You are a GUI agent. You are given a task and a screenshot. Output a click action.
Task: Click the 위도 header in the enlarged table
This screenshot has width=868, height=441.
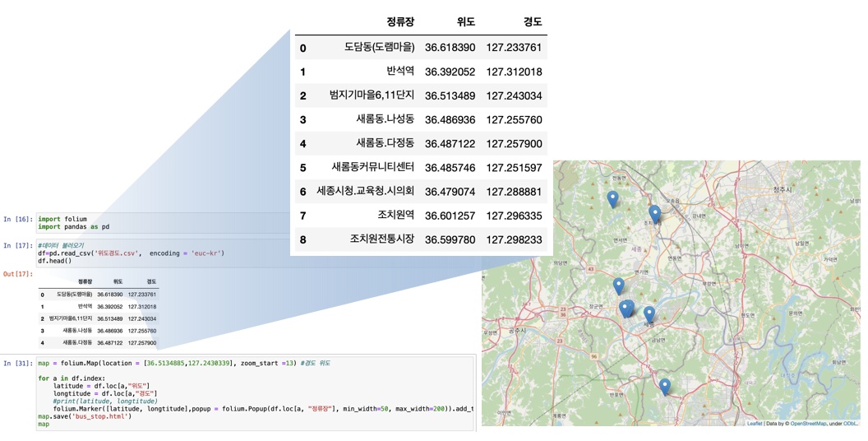(465, 22)
